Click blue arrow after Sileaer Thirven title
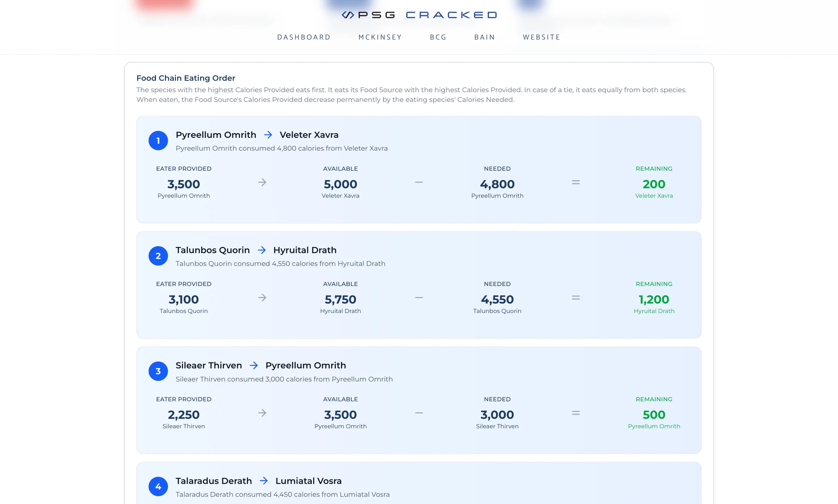Viewport: 838px width, 504px height. point(254,365)
